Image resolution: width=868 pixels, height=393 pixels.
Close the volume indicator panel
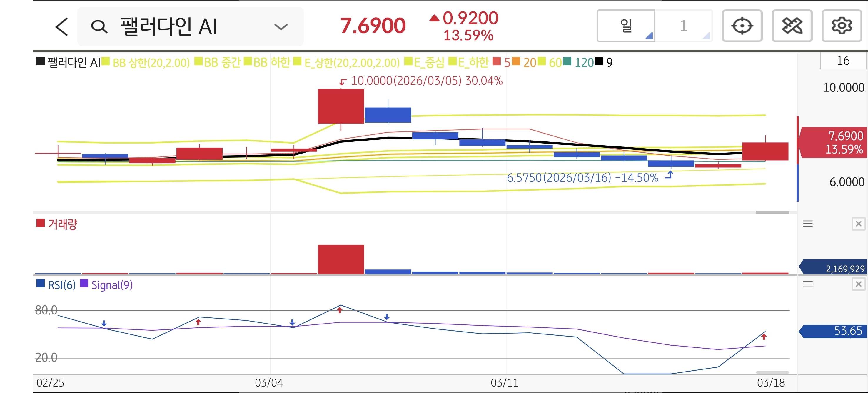pyautogui.click(x=858, y=224)
